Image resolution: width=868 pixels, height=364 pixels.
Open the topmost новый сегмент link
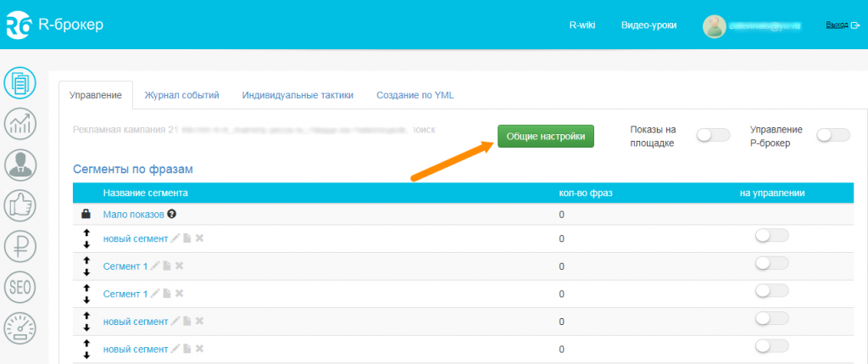coord(136,238)
